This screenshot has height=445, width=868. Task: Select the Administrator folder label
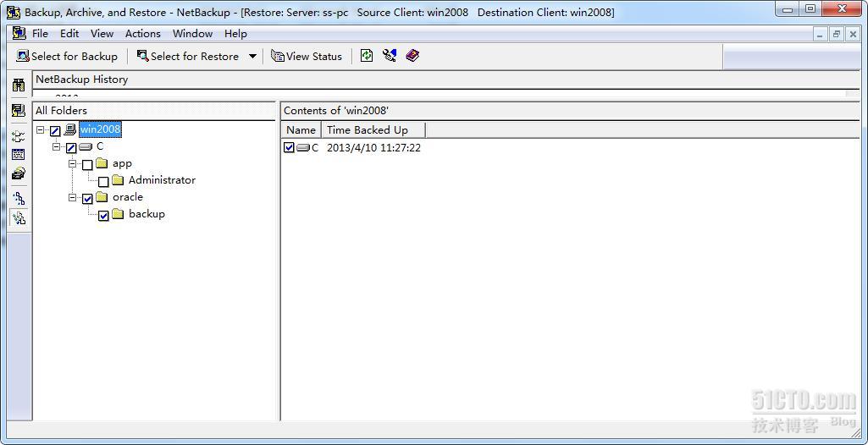[162, 180]
